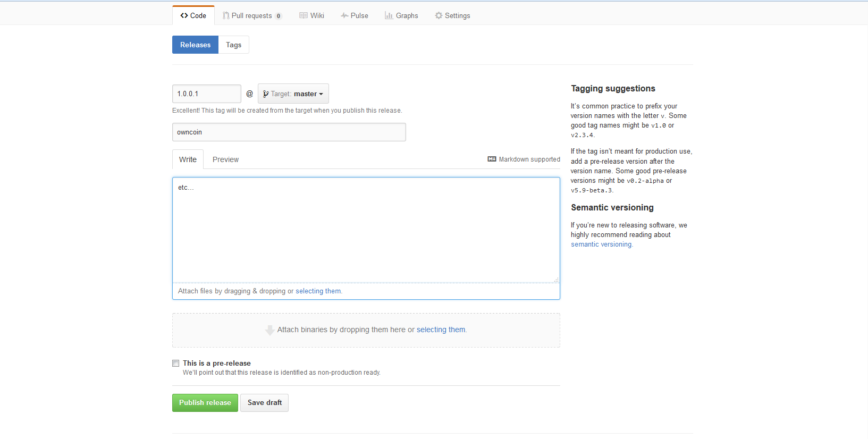Click the Pulse activity icon
This screenshot has height=439, width=868.
[x=344, y=15]
